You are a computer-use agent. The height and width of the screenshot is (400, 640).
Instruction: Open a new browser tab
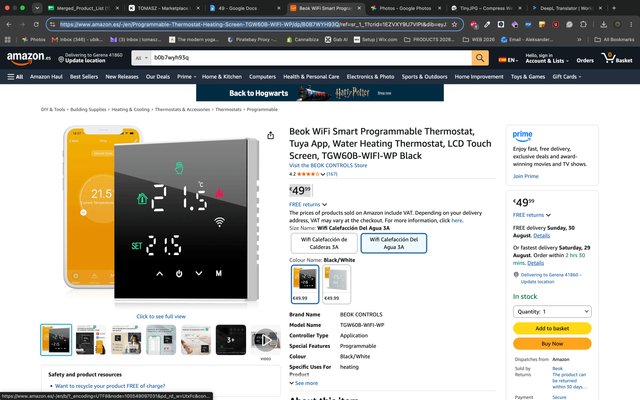pyautogui.click(x=614, y=8)
